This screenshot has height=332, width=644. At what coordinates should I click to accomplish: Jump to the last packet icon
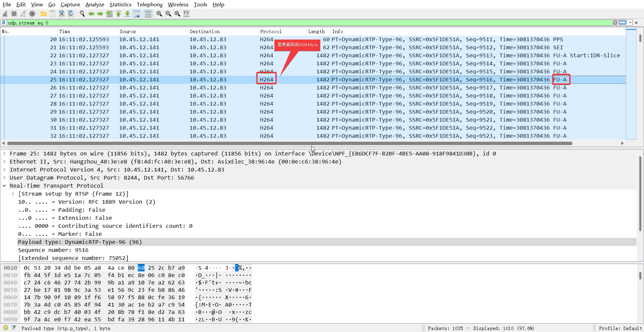(x=127, y=14)
